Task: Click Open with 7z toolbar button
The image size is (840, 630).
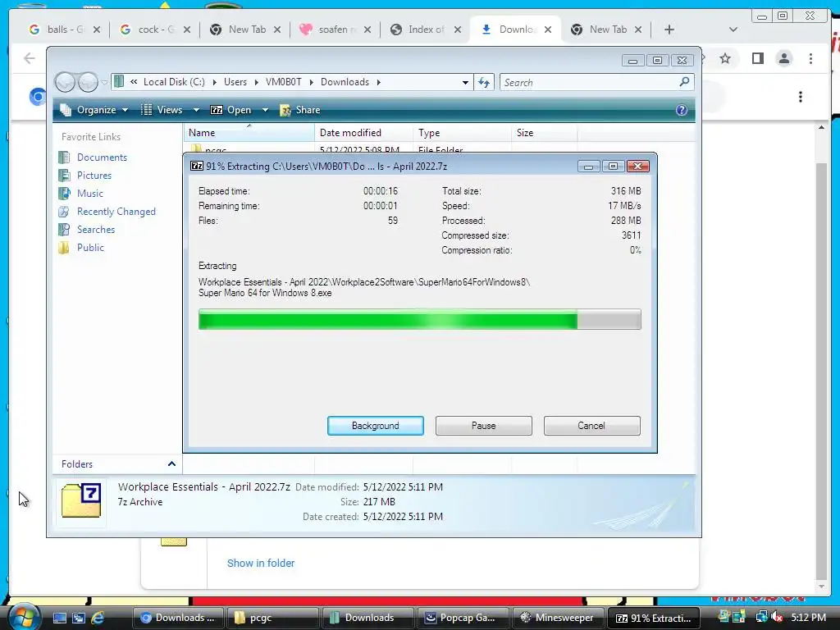Action: point(231,110)
